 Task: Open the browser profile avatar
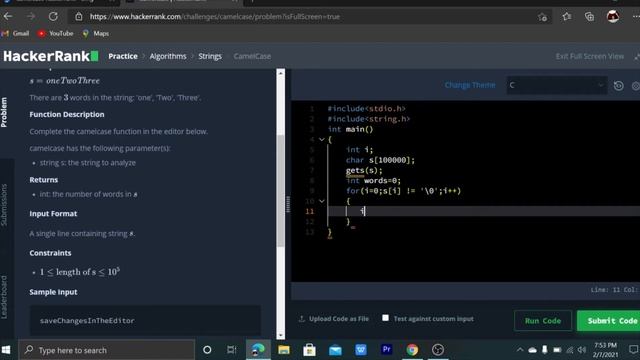613,16
